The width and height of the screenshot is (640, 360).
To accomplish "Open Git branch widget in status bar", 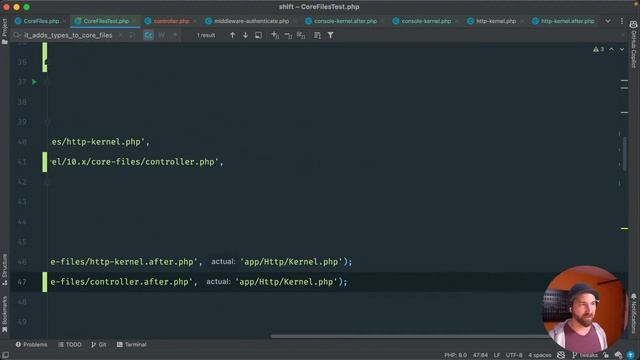I will (x=585, y=356).
